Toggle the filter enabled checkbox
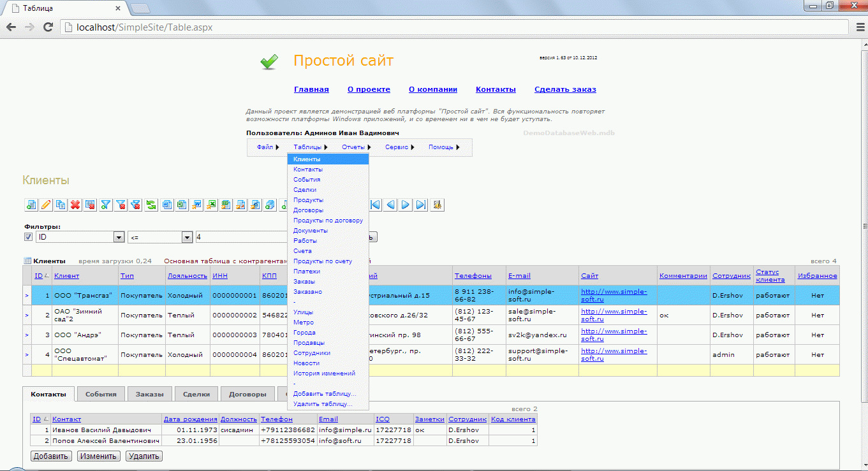The width and height of the screenshot is (868, 471). (x=28, y=237)
